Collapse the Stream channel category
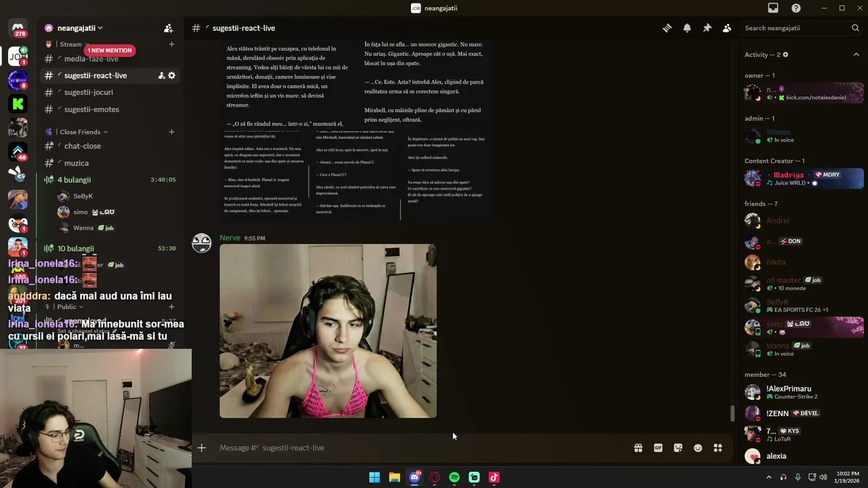Viewport: 868px width, 488px height. pyautogui.click(x=71, y=45)
